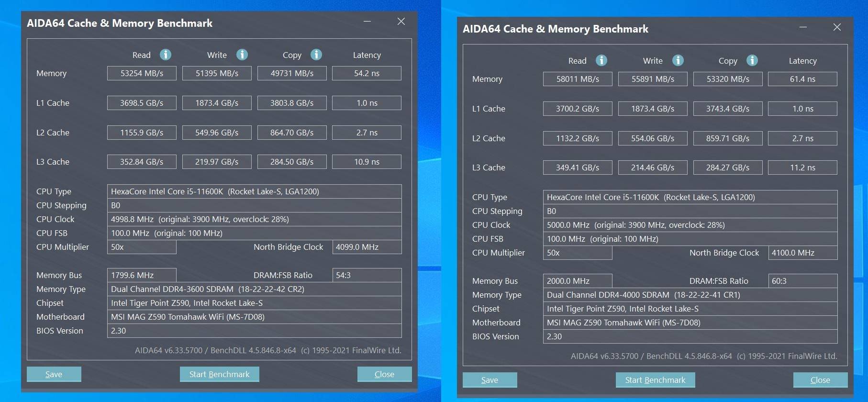
Task: Click CPU FSB field in left window
Action: click(x=255, y=233)
